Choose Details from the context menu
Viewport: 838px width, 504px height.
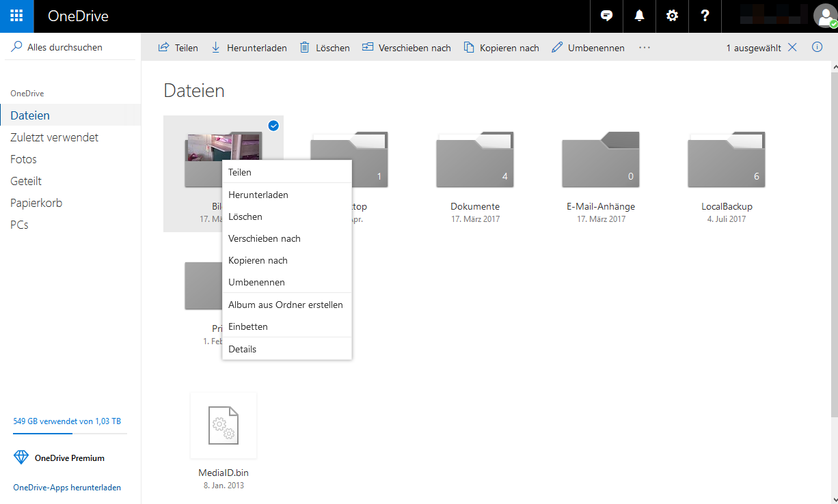coord(287,349)
